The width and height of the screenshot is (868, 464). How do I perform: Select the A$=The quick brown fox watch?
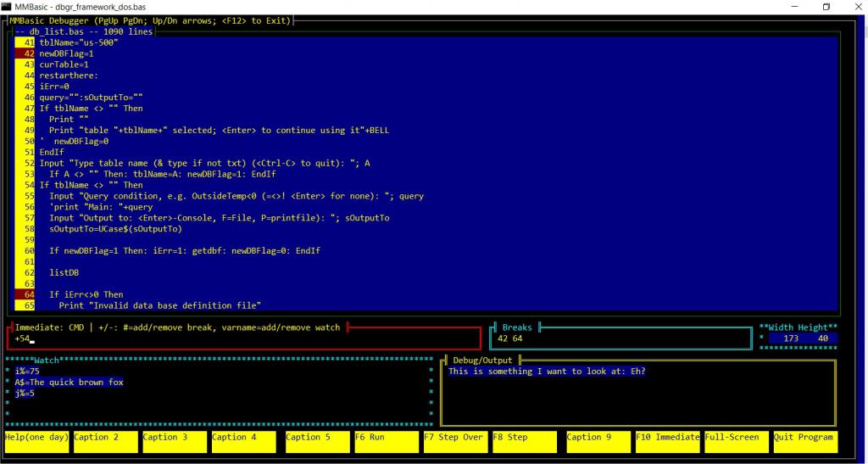tap(68, 383)
